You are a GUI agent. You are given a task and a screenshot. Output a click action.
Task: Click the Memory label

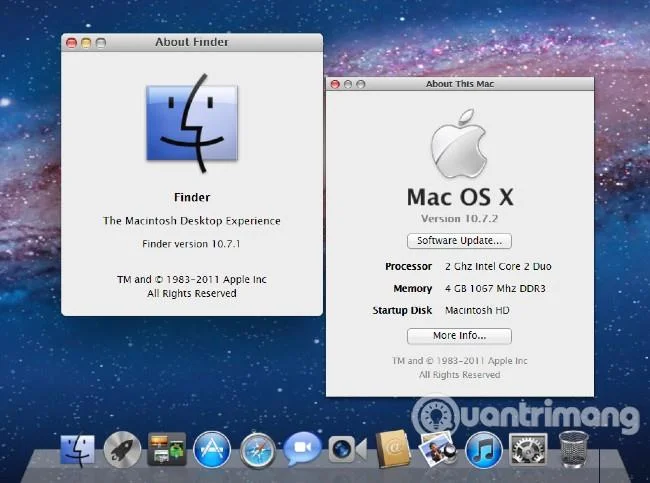tap(412, 289)
